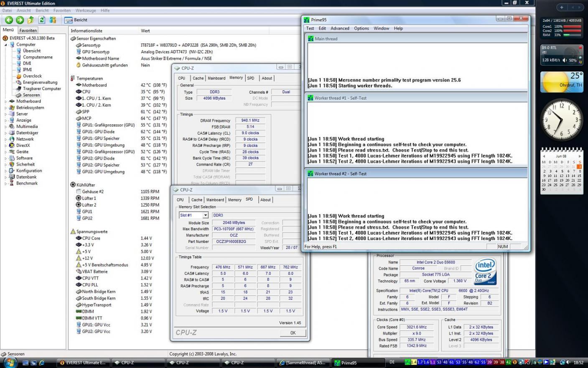
Task: Click the weather gadget sun icon
Action: point(553,82)
